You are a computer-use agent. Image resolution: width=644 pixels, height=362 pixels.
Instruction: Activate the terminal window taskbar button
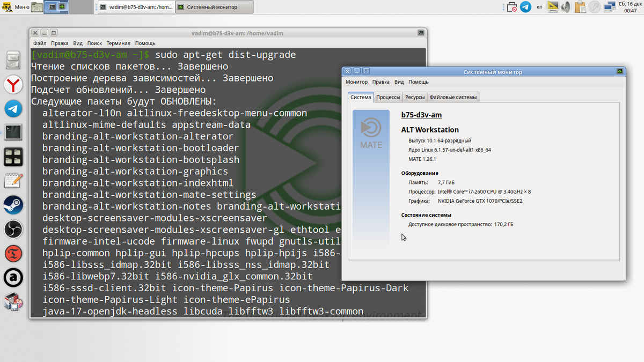click(136, 7)
